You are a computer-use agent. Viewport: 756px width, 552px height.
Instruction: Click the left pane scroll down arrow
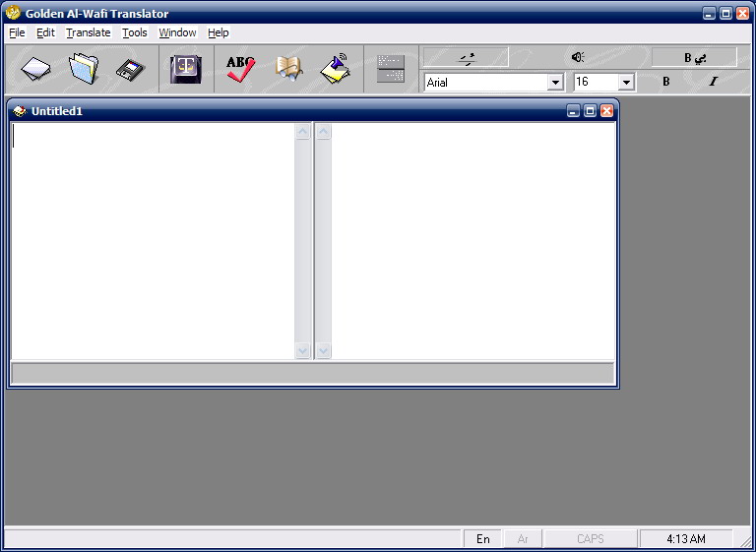pos(303,350)
